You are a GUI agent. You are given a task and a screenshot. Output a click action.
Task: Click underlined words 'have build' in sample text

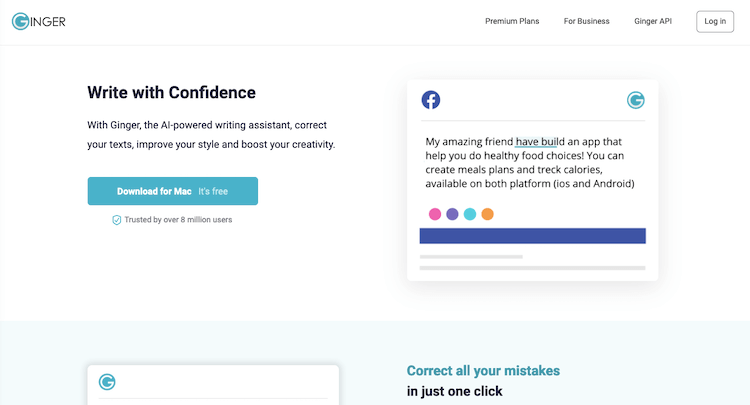point(537,142)
